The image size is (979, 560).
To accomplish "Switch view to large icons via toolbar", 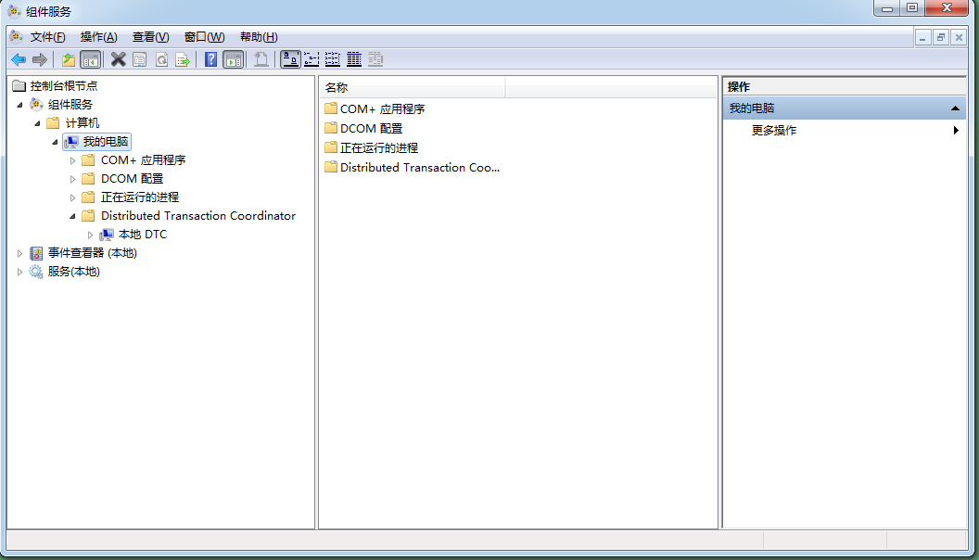I will (290, 59).
